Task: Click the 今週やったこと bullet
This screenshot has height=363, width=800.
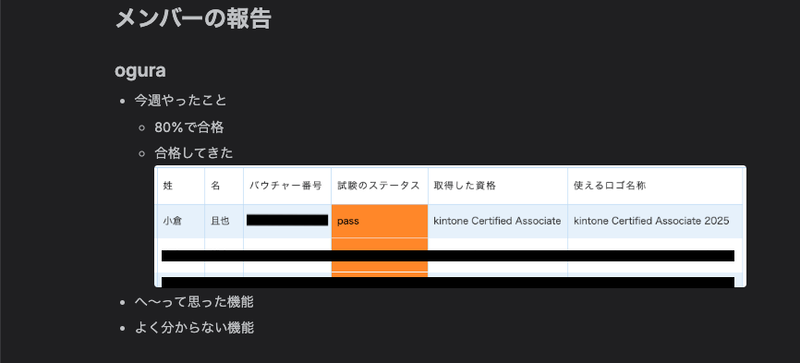Action: [x=180, y=100]
